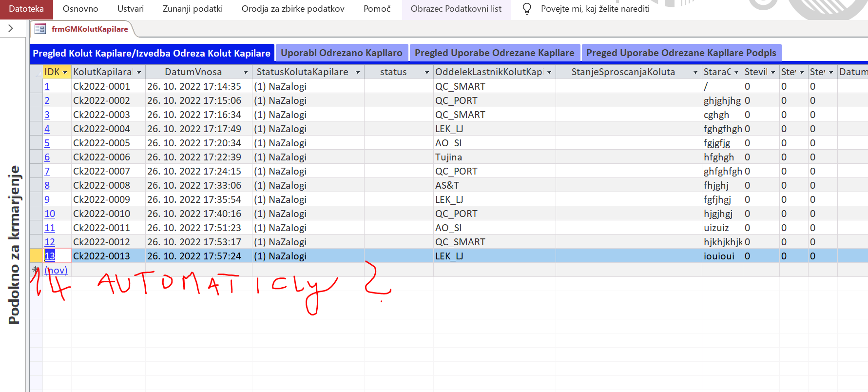Open the StanjeSproscanjaKoluta column dropdown
The width and height of the screenshot is (868, 392).
pos(695,72)
